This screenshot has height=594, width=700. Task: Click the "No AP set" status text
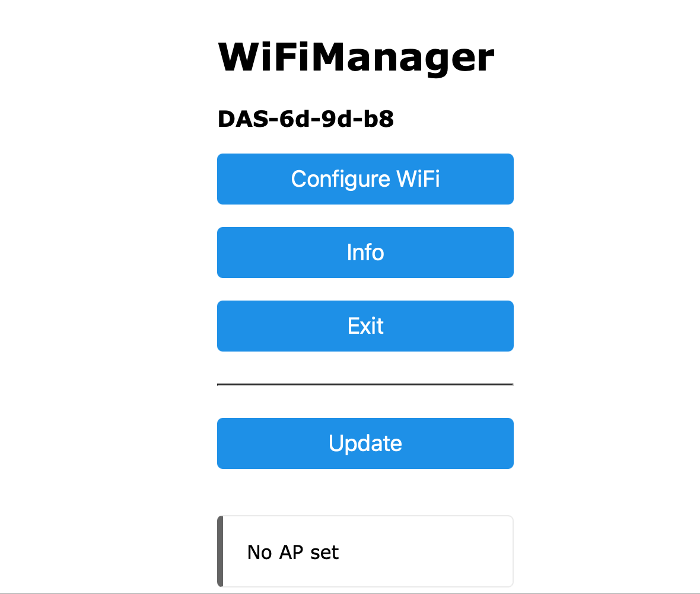pos(293,553)
